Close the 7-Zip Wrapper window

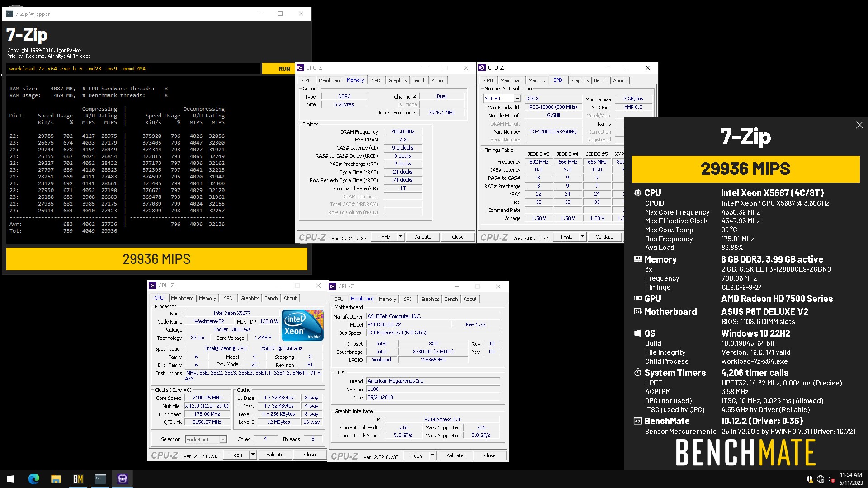tap(301, 14)
